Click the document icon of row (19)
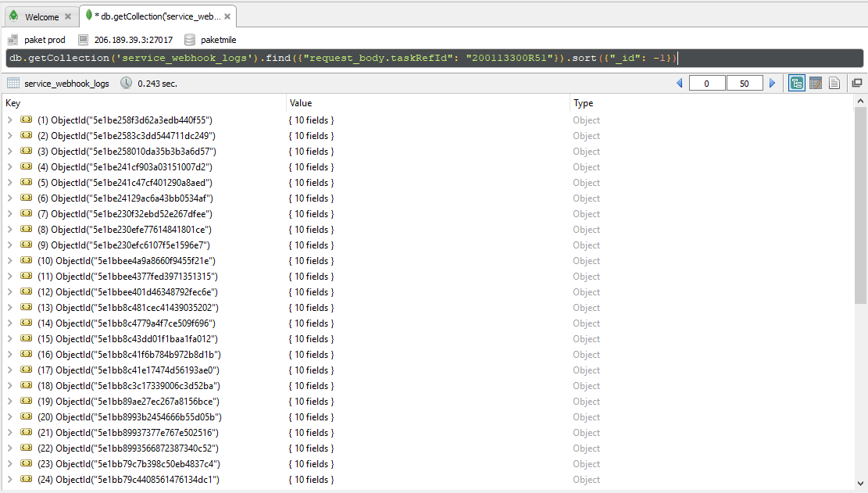Viewport: 868px width, 493px height. 26,401
